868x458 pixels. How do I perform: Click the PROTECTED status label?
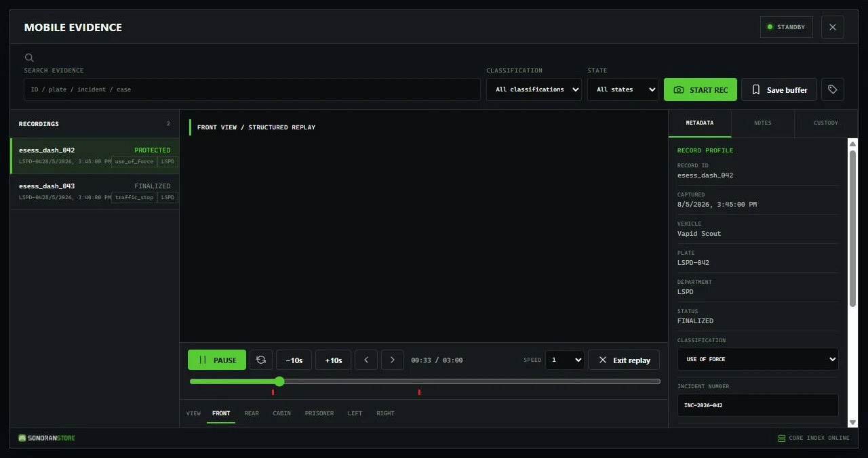pos(153,150)
